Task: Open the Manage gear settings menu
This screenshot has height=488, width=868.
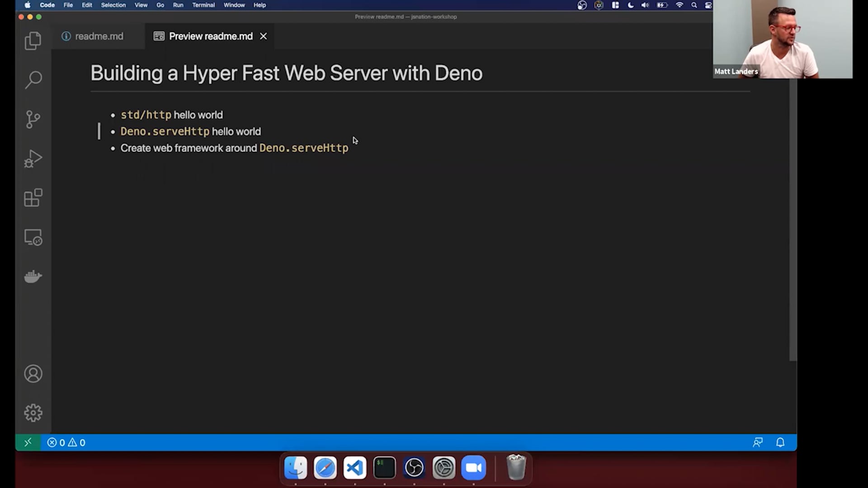Action: pyautogui.click(x=33, y=413)
